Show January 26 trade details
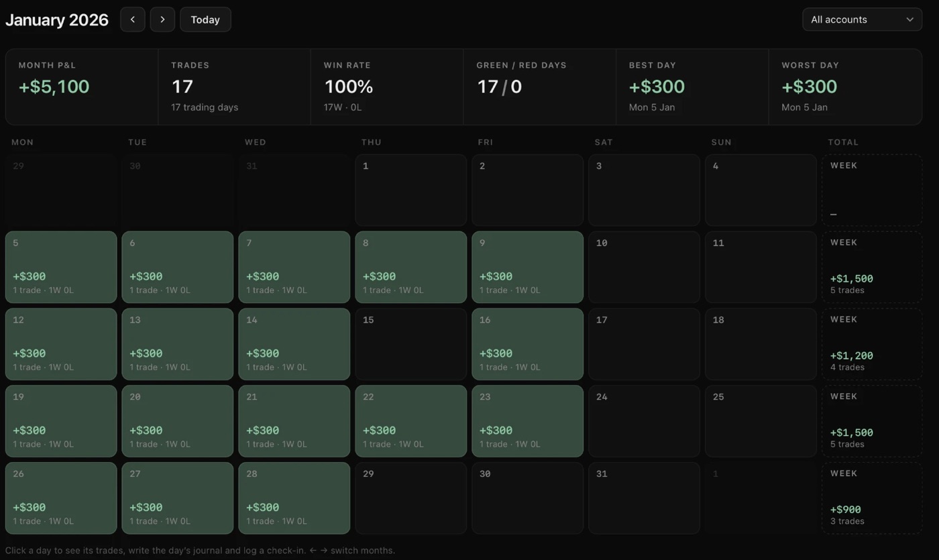 tap(61, 498)
